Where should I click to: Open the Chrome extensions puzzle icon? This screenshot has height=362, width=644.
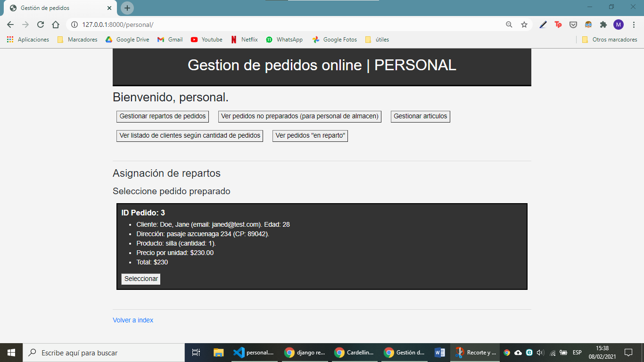[x=603, y=25]
